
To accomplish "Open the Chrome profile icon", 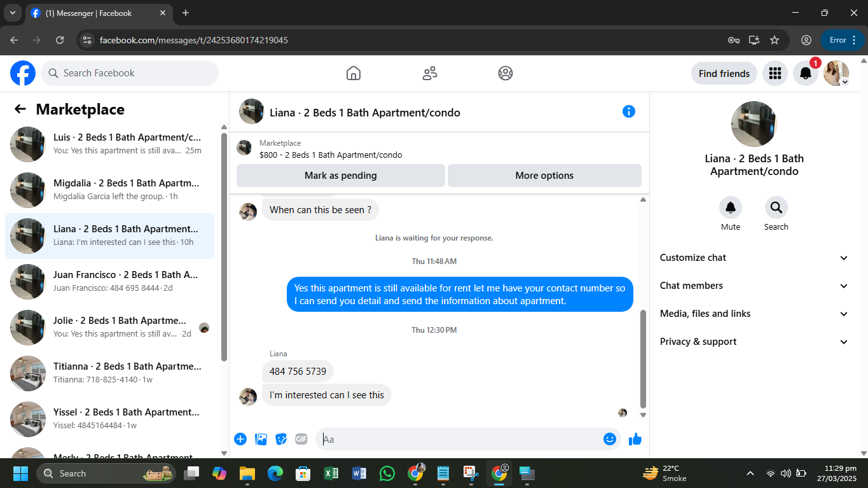I will click(x=806, y=40).
